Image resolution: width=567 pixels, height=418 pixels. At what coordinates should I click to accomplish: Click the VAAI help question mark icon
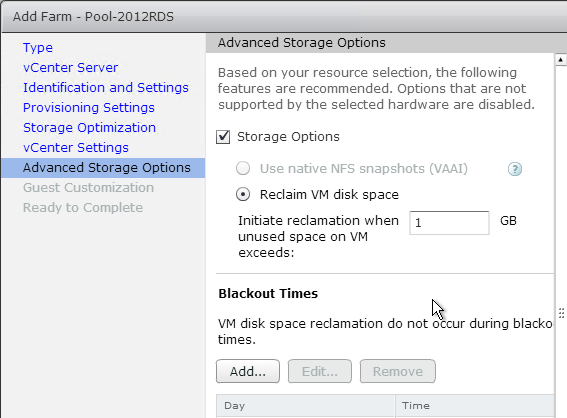pos(515,169)
